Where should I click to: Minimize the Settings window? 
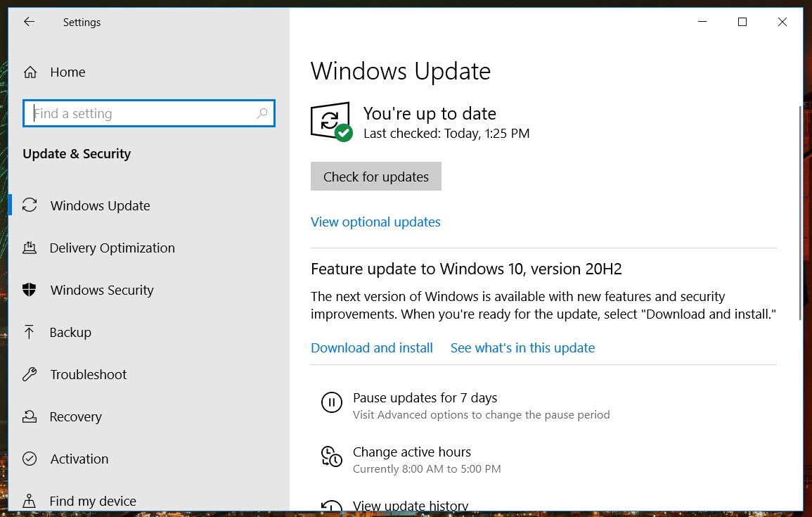(x=702, y=22)
